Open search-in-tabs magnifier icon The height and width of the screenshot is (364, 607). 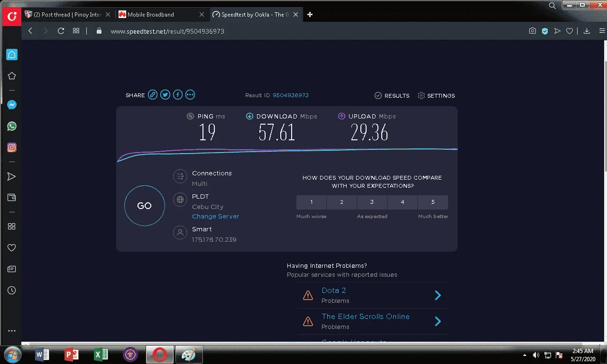tap(552, 6)
